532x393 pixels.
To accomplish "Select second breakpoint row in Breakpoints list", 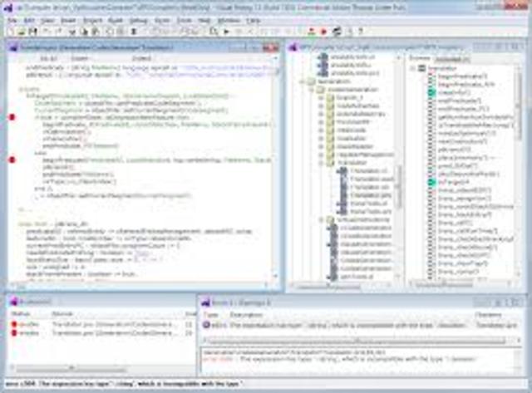I will click(101, 333).
